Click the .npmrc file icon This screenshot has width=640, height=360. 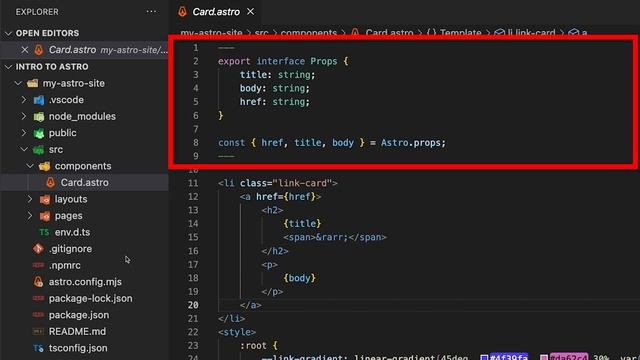pyautogui.click(x=38, y=265)
